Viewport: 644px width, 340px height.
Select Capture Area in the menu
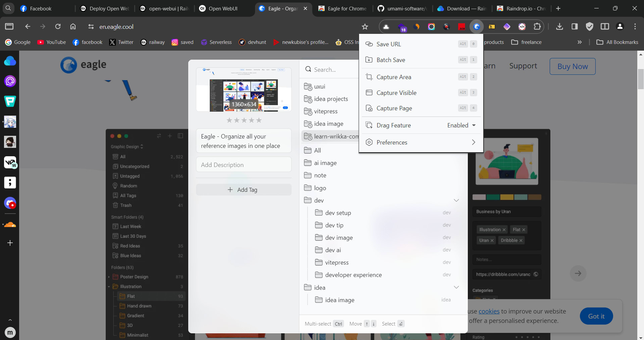421,77
